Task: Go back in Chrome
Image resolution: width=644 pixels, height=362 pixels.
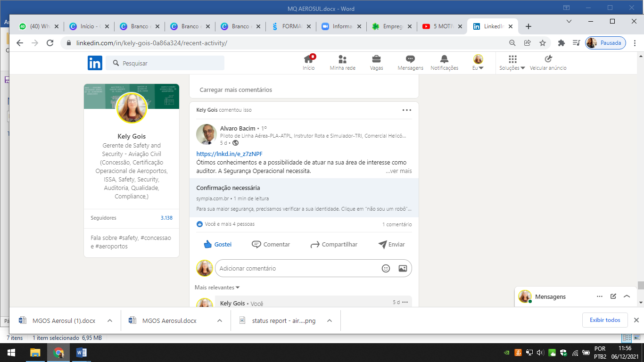Action: [19, 43]
